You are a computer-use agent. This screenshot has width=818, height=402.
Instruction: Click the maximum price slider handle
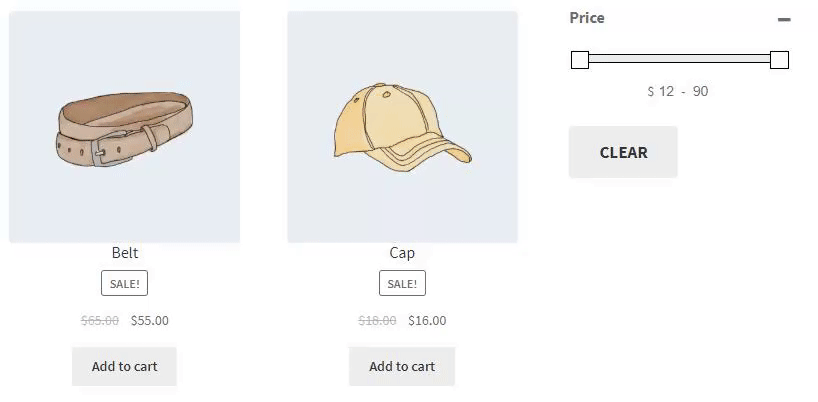click(x=779, y=60)
